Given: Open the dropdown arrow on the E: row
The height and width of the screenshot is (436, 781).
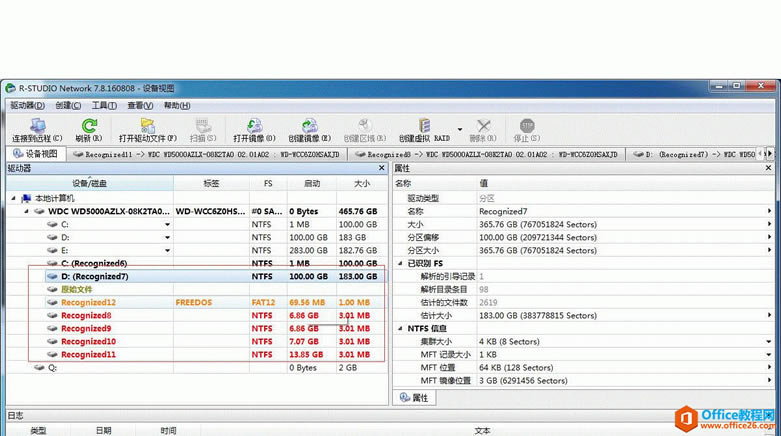Looking at the screenshot, I should [167, 251].
